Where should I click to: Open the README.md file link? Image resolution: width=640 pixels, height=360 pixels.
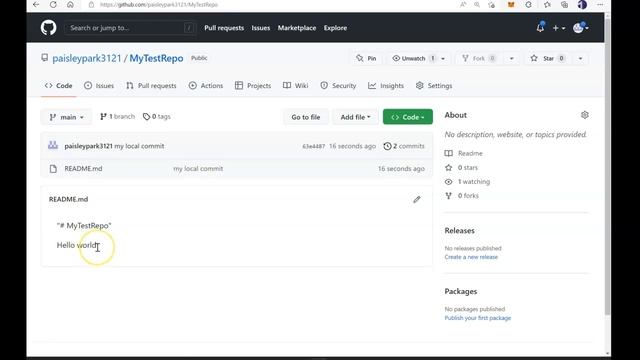(83, 169)
